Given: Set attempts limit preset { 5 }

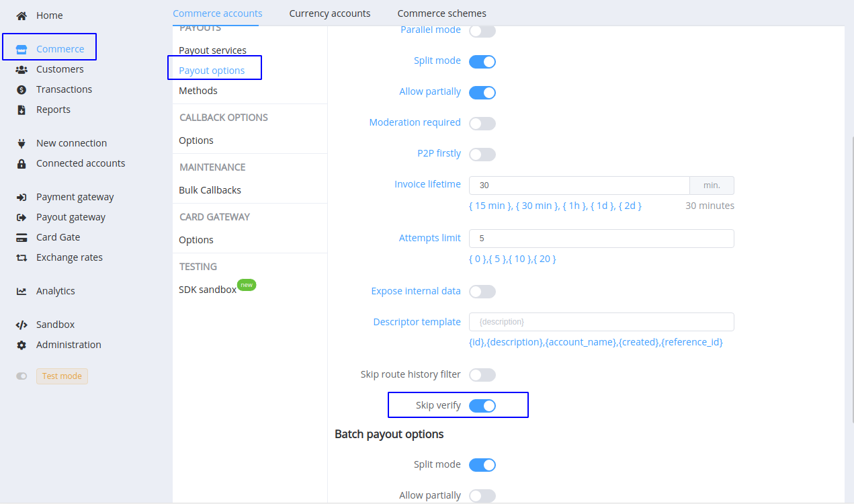Looking at the screenshot, I should pyautogui.click(x=498, y=259).
